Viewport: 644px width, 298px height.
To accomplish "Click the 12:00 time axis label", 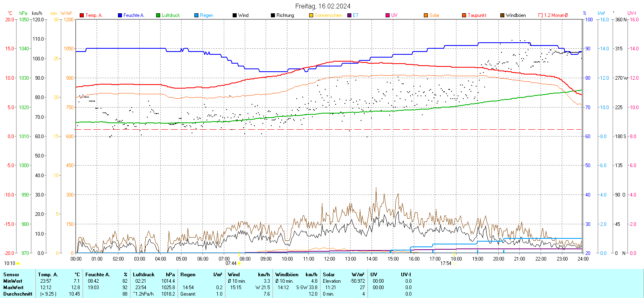I will [330, 259].
